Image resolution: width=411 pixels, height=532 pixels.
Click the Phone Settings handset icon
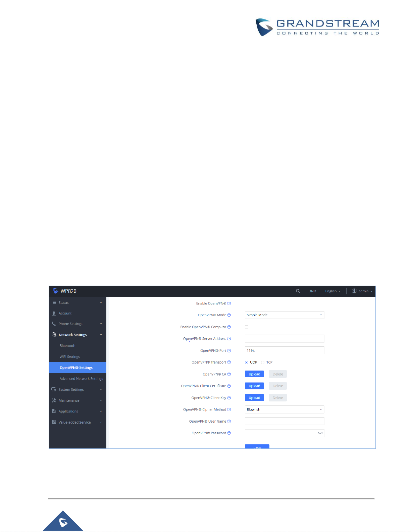54,324
